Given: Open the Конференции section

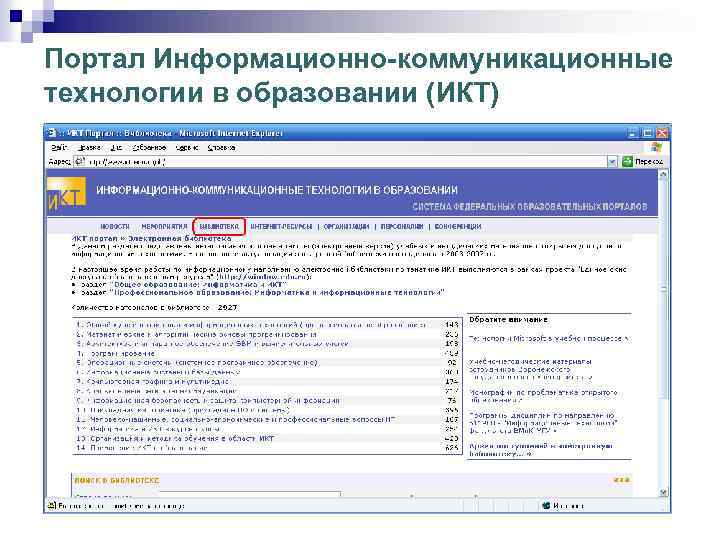Looking at the screenshot, I should pos(458,226).
